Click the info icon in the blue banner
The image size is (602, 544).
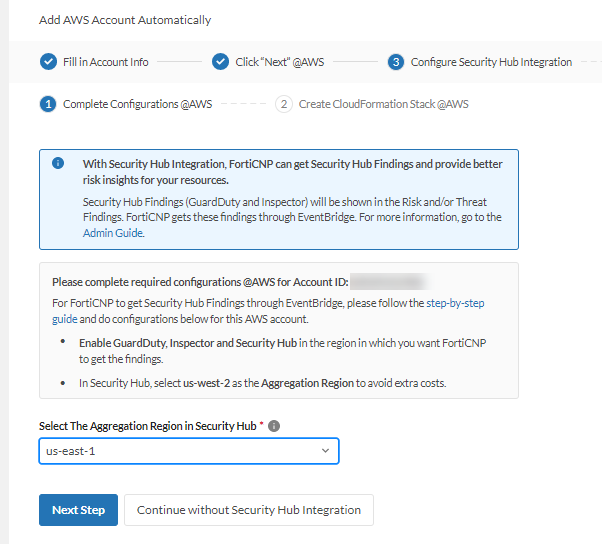[59, 163]
